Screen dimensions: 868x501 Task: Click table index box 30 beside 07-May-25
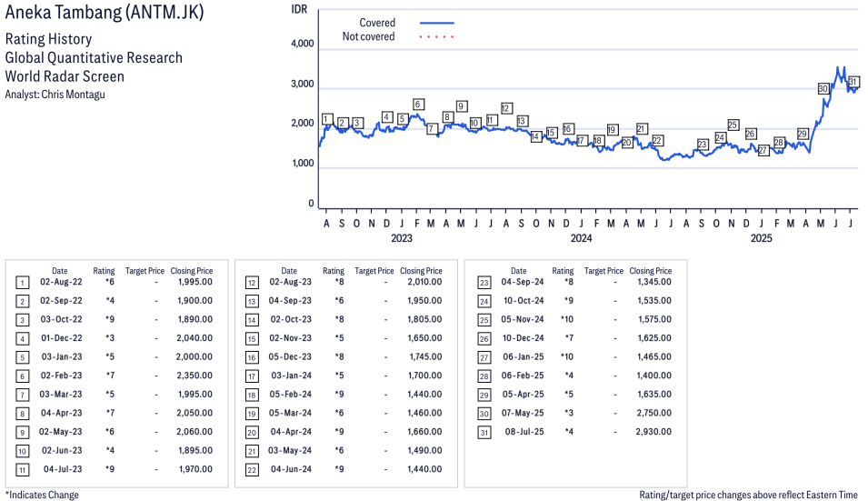click(x=484, y=414)
